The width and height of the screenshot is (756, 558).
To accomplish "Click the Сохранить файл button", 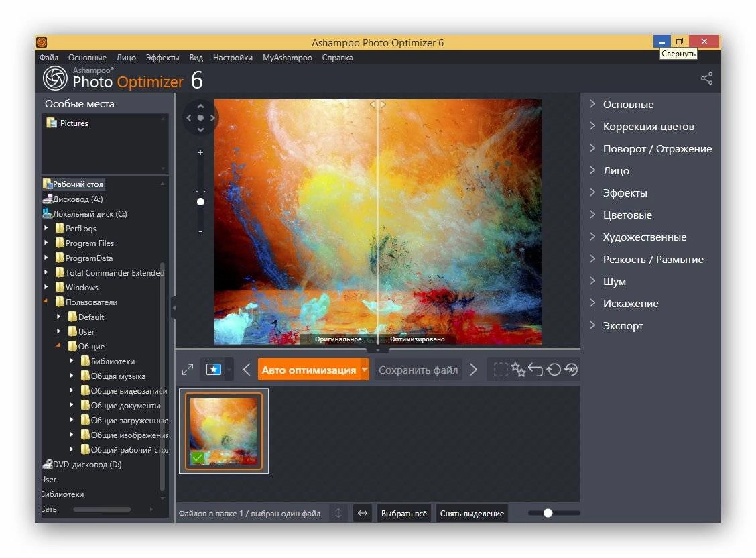I will pos(418,370).
